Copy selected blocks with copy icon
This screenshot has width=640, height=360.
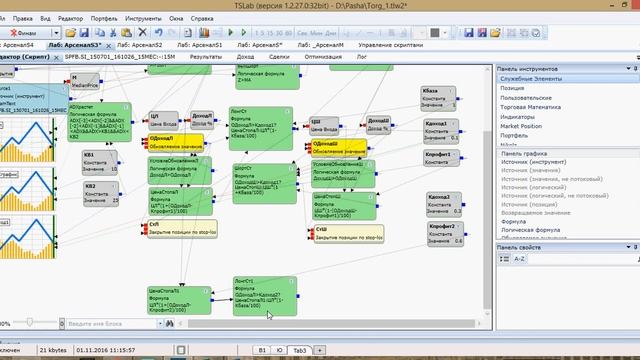point(100,33)
